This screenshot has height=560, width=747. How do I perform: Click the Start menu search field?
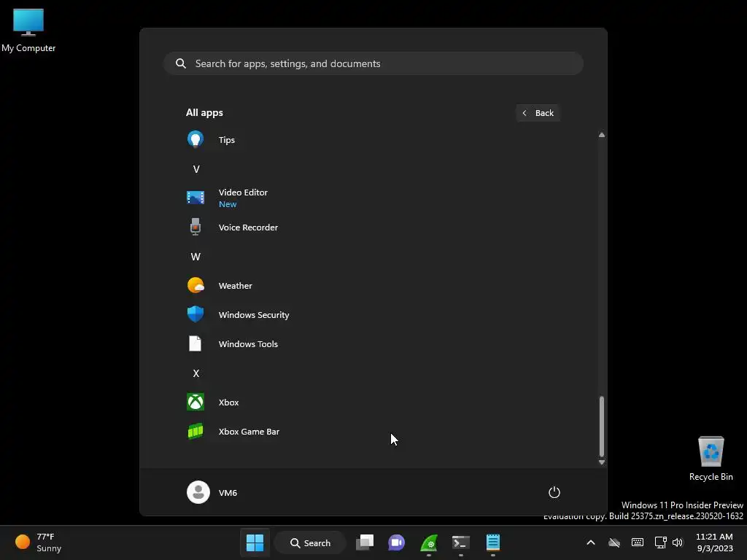coord(373,63)
